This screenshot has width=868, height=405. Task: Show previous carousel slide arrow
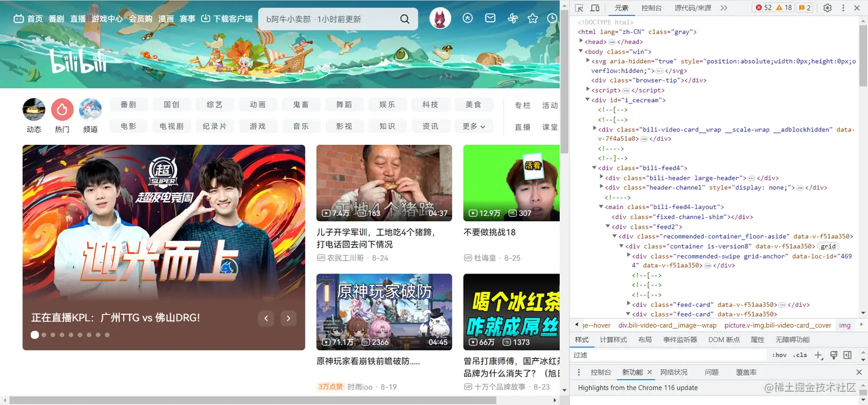point(266,318)
